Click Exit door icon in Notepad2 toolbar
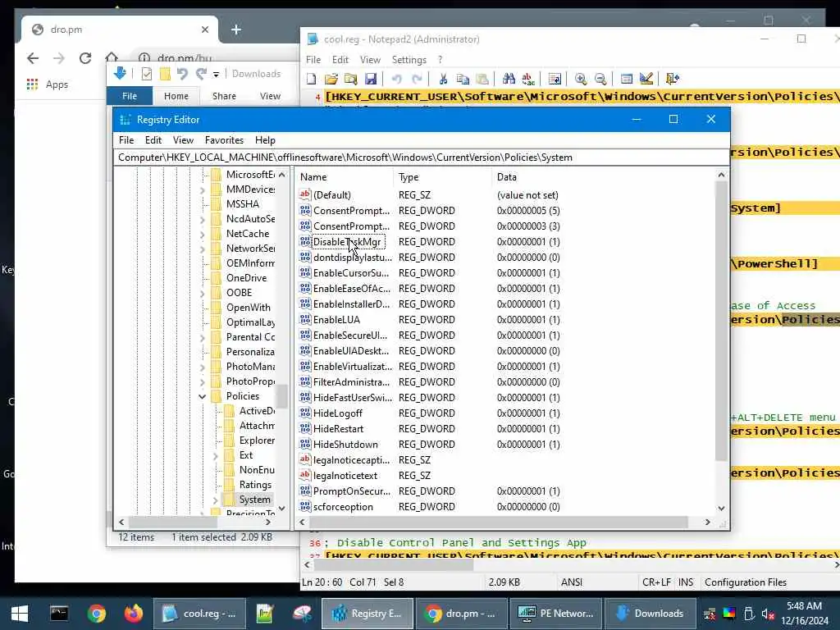 click(x=673, y=80)
